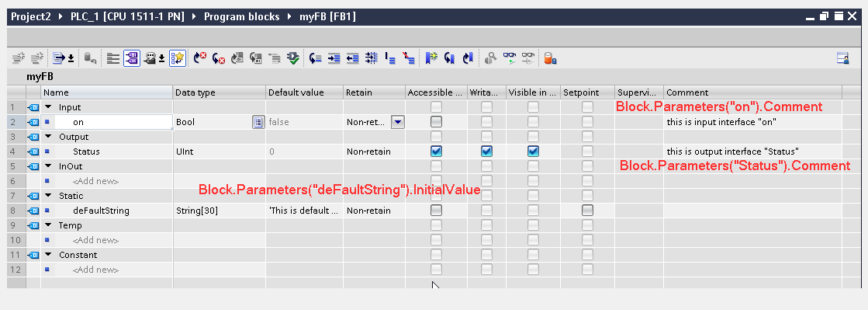This screenshot has width=868, height=310.
Task: Click the Open all networks lines icon
Action: coord(113,57)
